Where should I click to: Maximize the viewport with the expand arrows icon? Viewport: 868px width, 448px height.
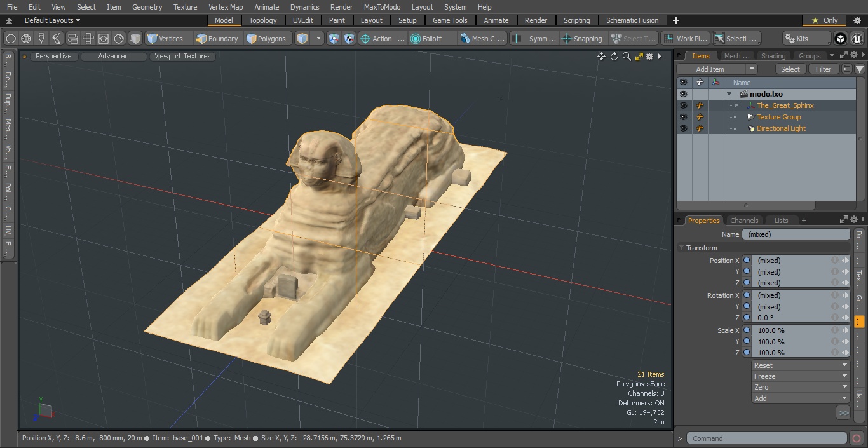[639, 57]
